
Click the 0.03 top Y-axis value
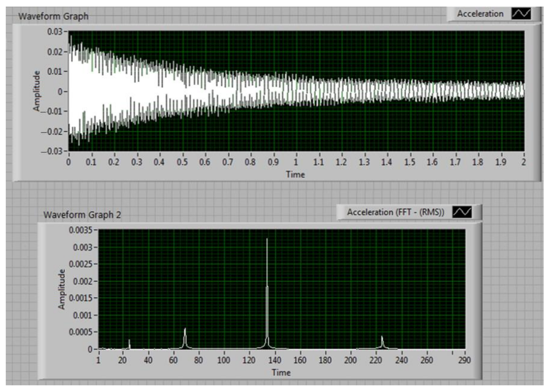(55, 32)
